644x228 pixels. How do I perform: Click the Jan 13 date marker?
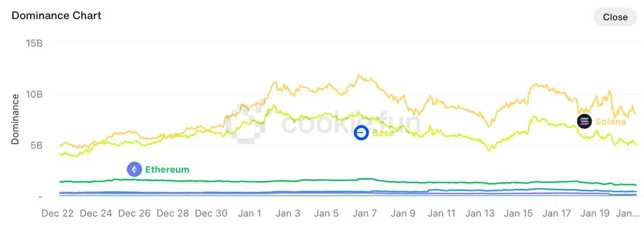point(480,213)
